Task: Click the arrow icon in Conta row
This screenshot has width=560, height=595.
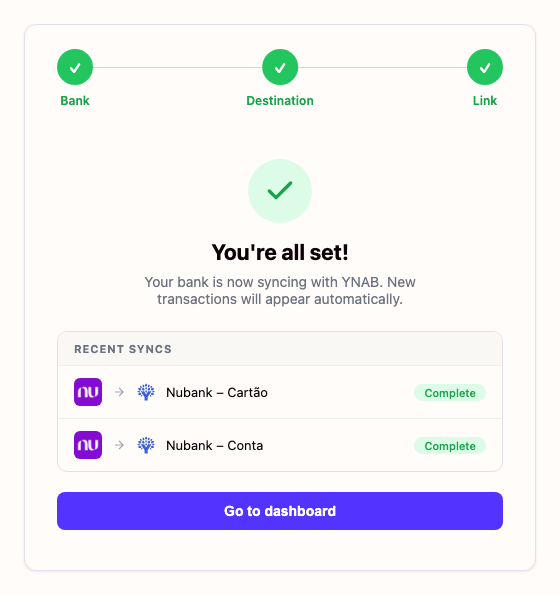Action: pyautogui.click(x=120, y=445)
